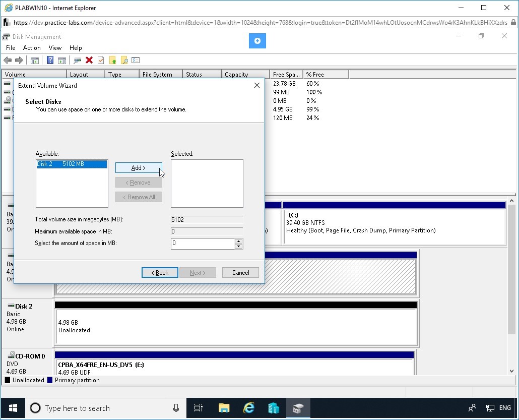Sort by Volume column header
The height and width of the screenshot is (420, 519).
(x=34, y=74)
